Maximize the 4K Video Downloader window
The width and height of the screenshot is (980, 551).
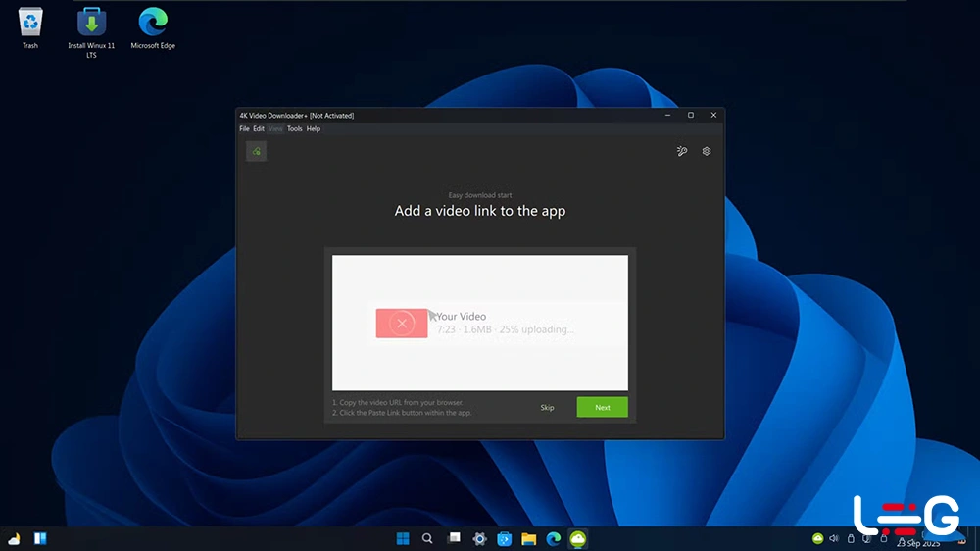(690, 115)
